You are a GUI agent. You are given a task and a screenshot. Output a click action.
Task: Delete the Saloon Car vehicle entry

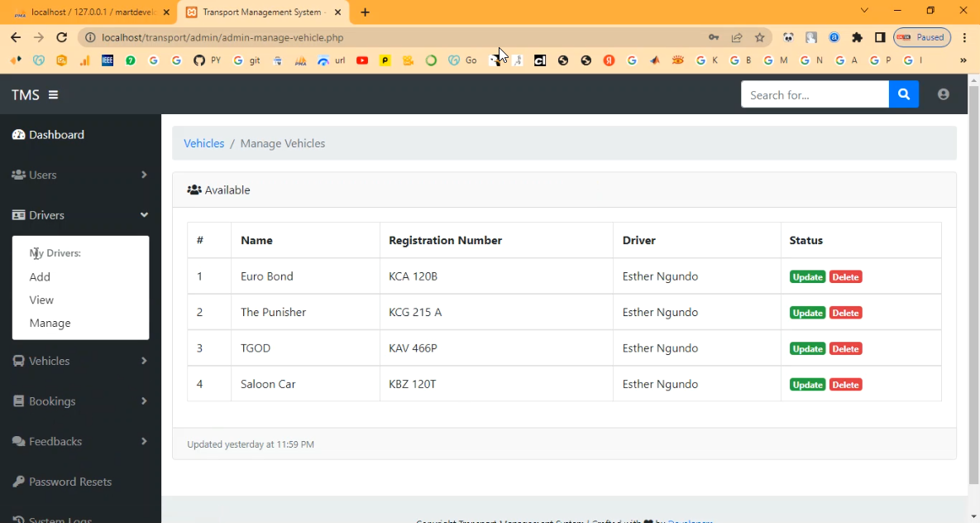845,385
